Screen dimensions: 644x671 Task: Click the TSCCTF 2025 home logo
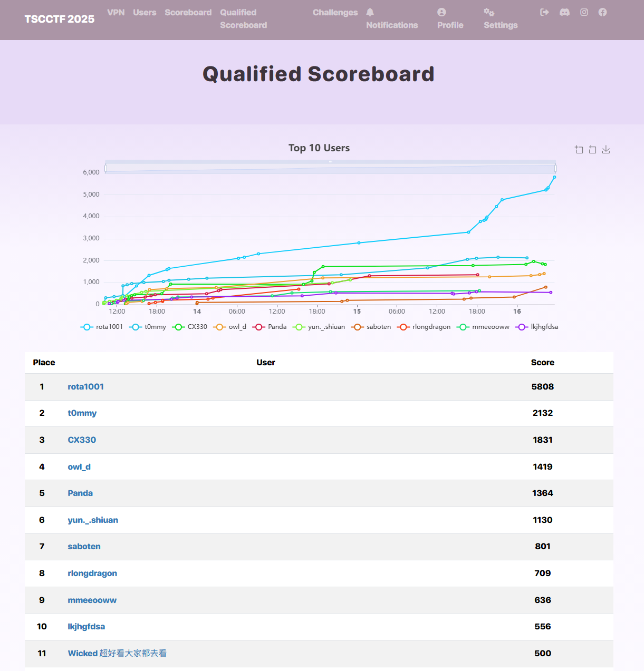[x=60, y=19]
